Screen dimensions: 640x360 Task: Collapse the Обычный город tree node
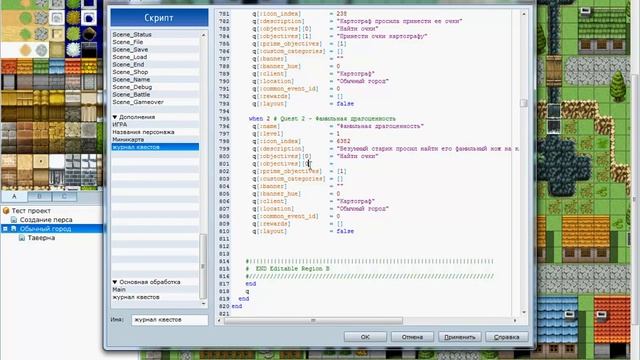tap(5, 229)
